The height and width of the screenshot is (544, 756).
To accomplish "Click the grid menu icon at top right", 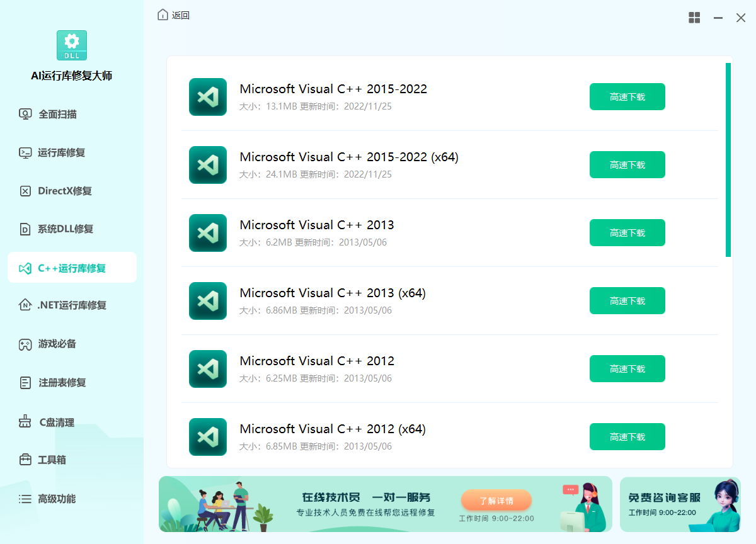I will (694, 18).
